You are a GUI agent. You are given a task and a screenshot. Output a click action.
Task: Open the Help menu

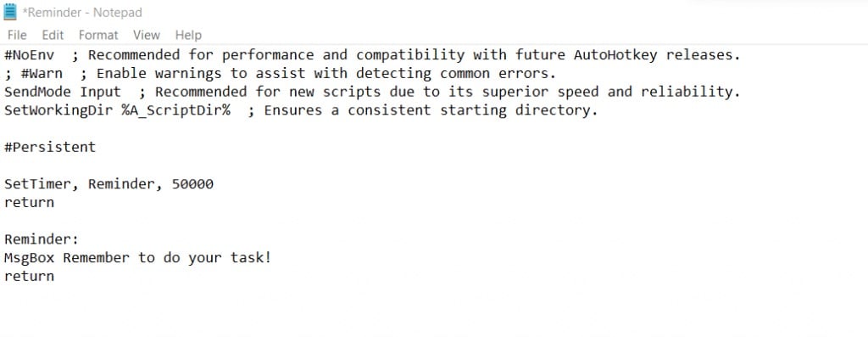[188, 35]
